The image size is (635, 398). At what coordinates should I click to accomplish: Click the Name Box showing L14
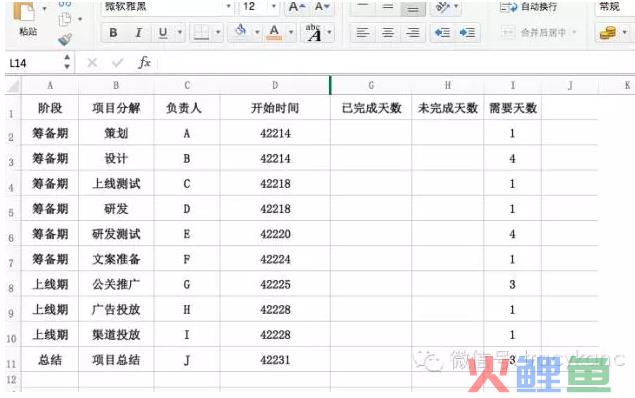point(35,63)
